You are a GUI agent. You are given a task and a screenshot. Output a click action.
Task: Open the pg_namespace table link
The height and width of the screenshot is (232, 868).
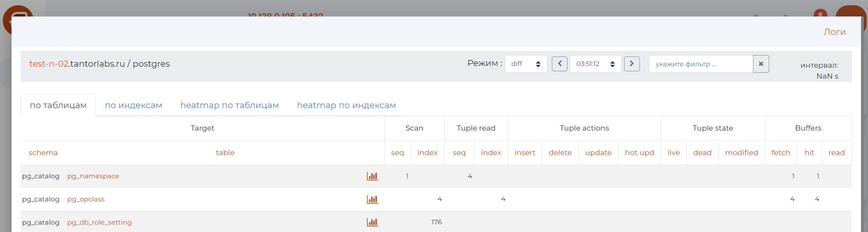point(93,176)
